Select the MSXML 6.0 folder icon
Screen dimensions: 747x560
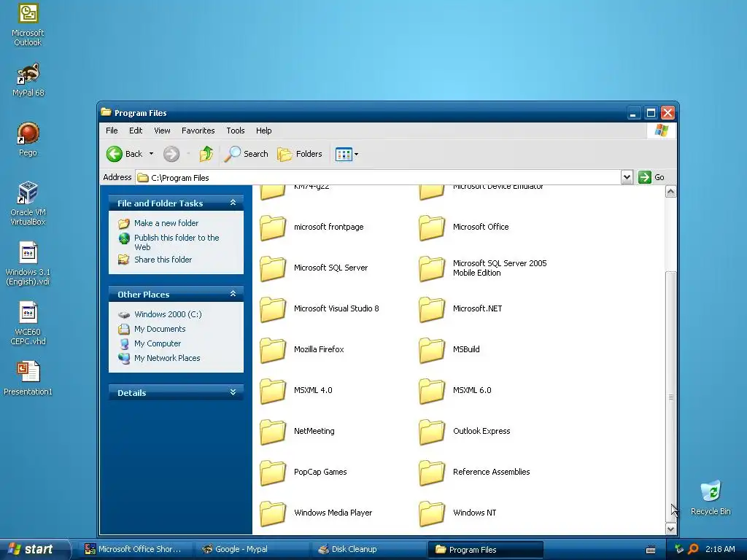(x=432, y=391)
